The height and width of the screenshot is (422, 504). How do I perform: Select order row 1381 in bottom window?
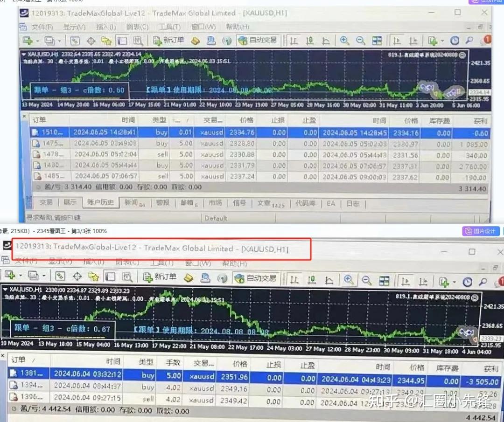[x=255, y=377]
